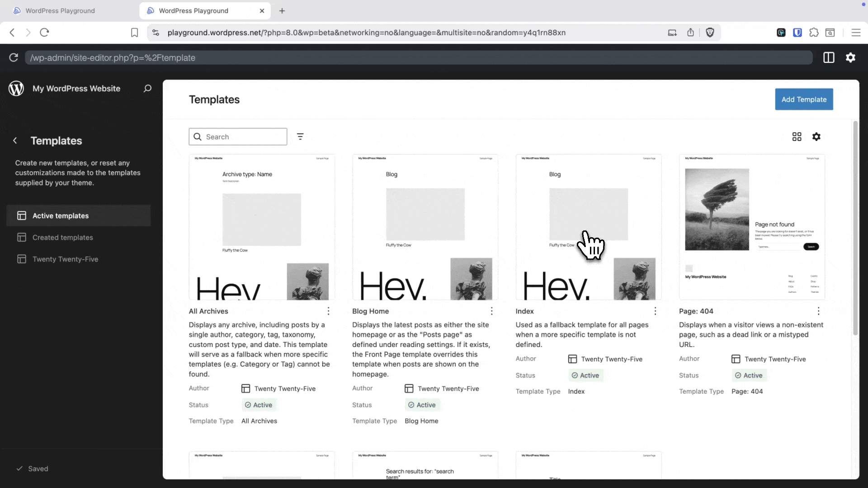
Task: Reload the Playground with the refresh icon
Action: tap(13, 58)
